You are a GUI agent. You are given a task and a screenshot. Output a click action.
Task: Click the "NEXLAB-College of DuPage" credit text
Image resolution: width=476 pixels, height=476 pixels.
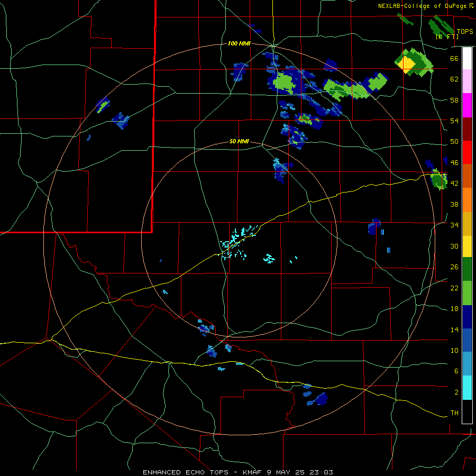point(423,6)
